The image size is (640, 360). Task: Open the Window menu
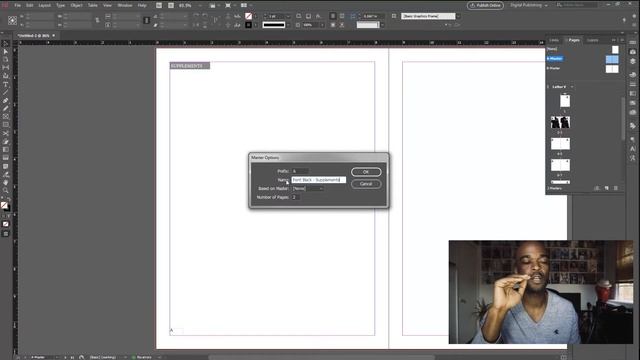click(124, 5)
